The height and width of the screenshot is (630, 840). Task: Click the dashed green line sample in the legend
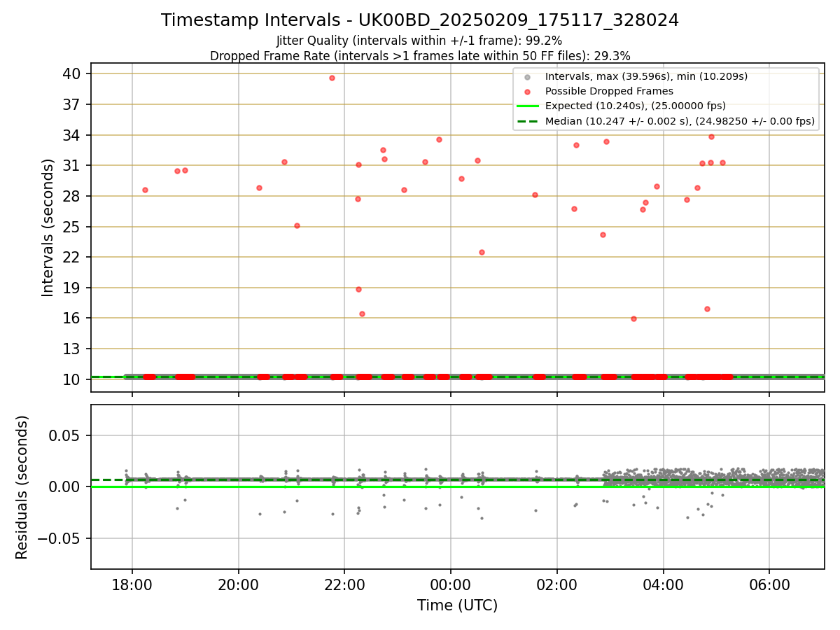pyautogui.click(x=529, y=121)
